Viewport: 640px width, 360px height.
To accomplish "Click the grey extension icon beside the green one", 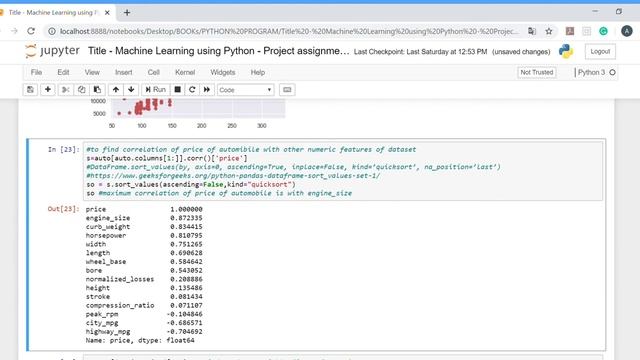I will [587, 31].
